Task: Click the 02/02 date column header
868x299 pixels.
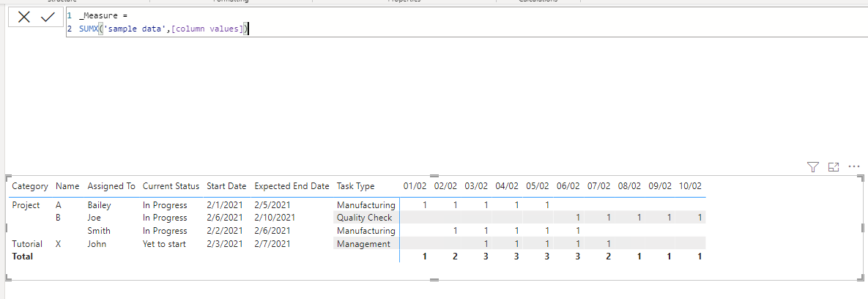Action: click(445, 186)
